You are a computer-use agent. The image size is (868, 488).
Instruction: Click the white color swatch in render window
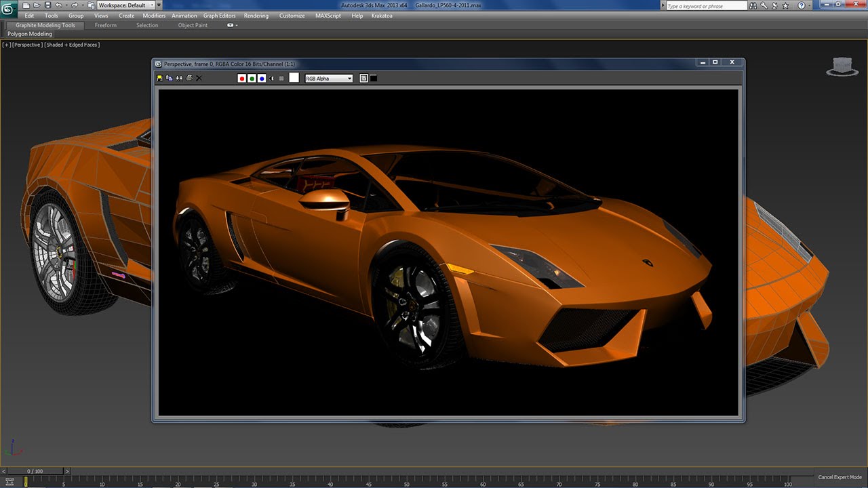[294, 78]
